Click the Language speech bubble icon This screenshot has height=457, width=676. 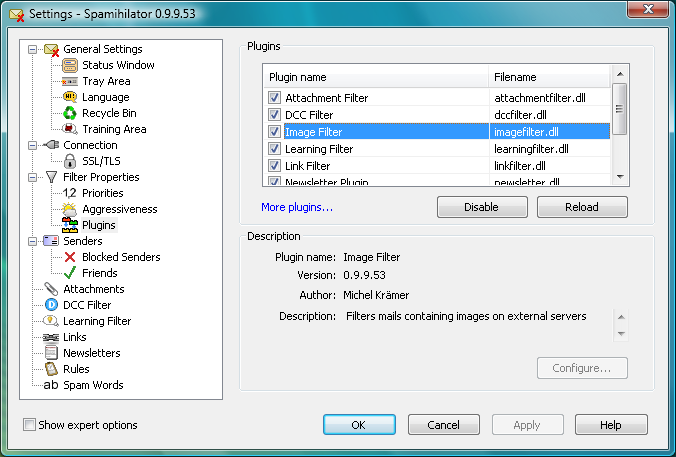(x=70, y=97)
